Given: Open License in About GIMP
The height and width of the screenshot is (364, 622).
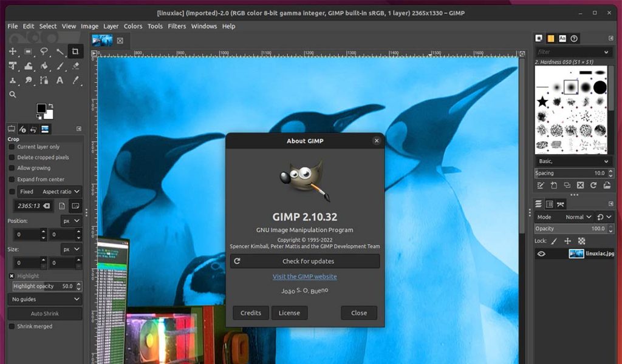Looking at the screenshot, I should point(289,313).
